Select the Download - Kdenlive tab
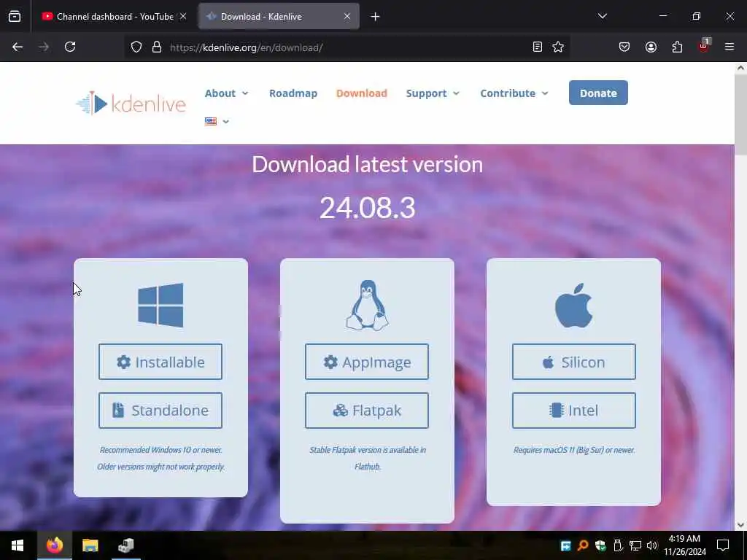Viewport: 747px width, 560px height. tap(279, 17)
